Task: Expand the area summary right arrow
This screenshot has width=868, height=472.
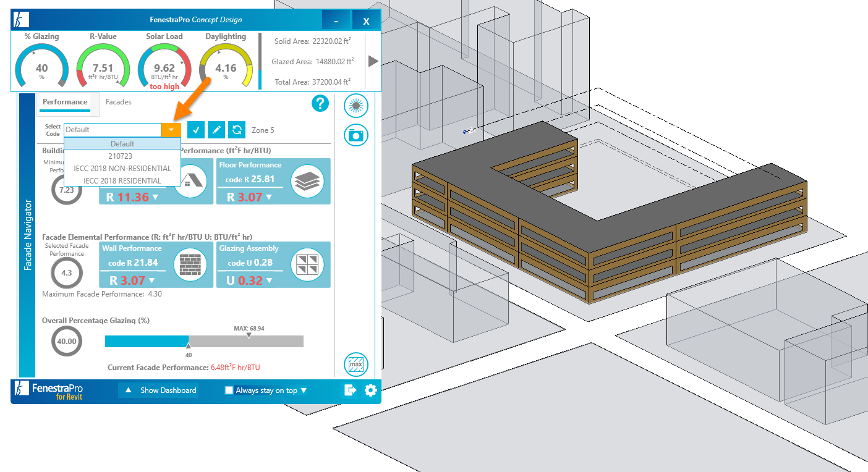Action: point(373,61)
